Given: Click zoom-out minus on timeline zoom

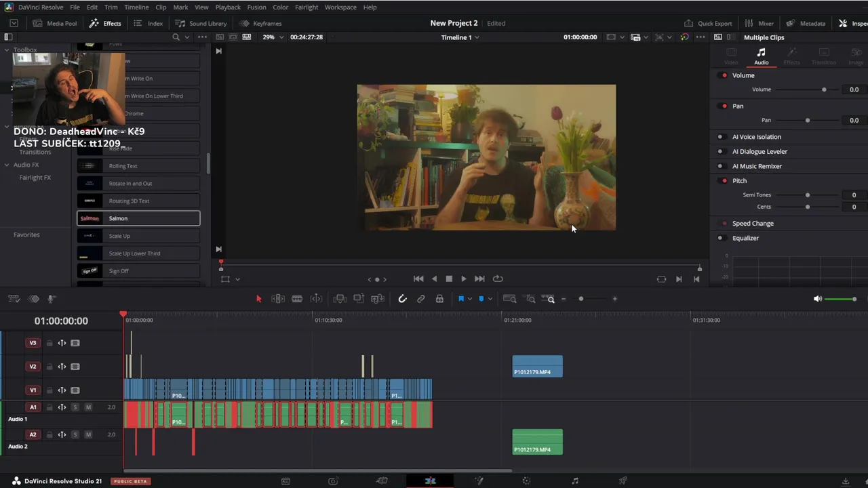Looking at the screenshot, I should tap(564, 299).
